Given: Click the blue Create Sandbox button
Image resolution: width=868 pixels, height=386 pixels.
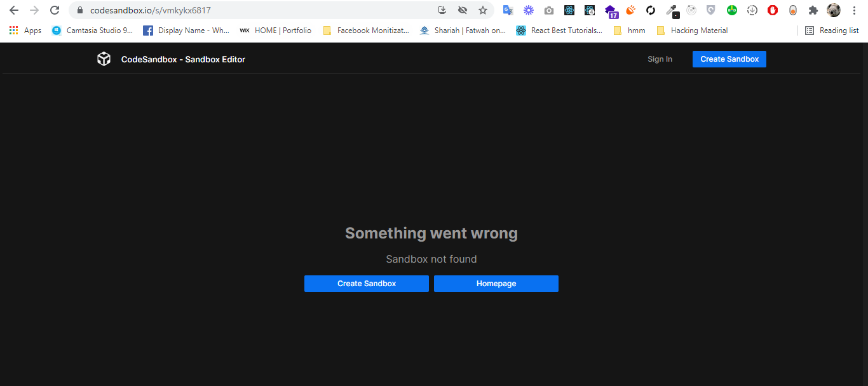Looking at the screenshot, I should pos(729,59).
